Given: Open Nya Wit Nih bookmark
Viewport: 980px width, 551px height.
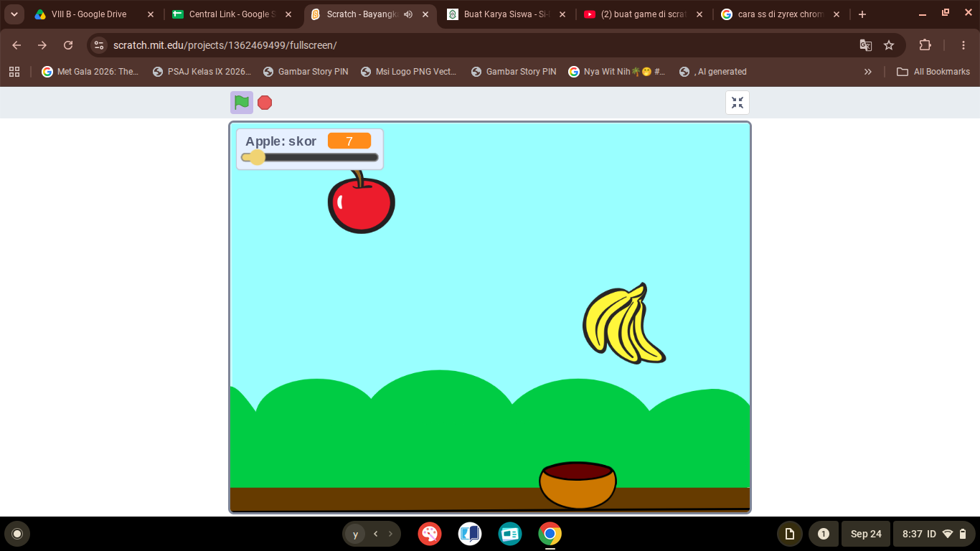Looking at the screenshot, I should pyautogui.click(x=617, y=72).
